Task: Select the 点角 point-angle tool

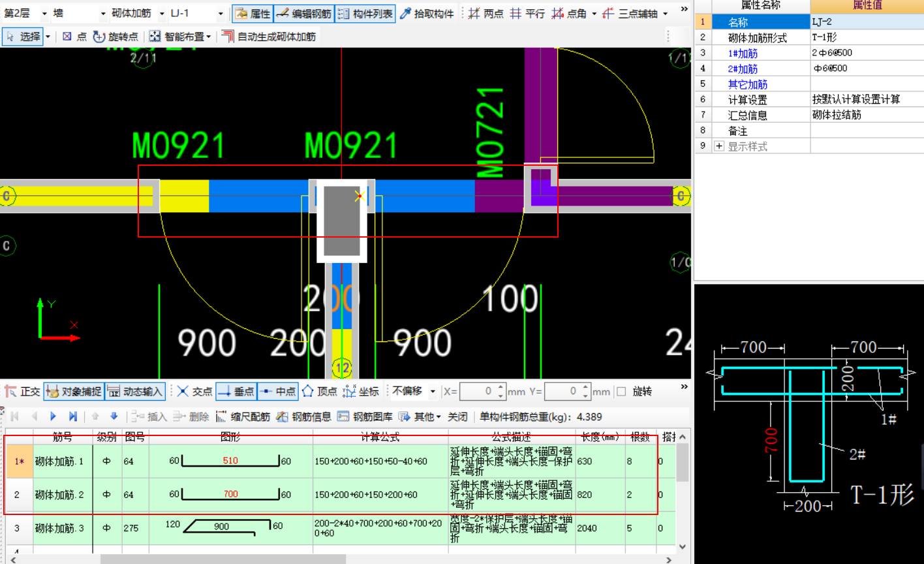Action: 569,14
